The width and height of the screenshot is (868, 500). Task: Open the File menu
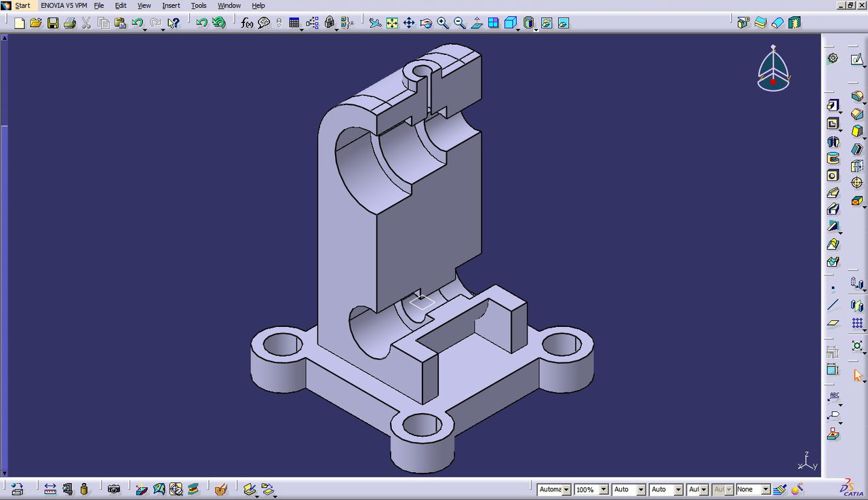pos(99,5)
